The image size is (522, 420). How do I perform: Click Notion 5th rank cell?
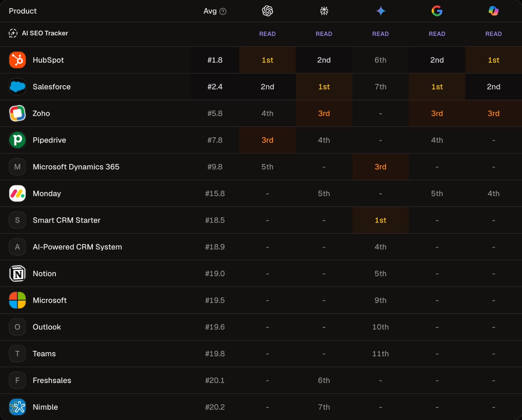(380, 273)
